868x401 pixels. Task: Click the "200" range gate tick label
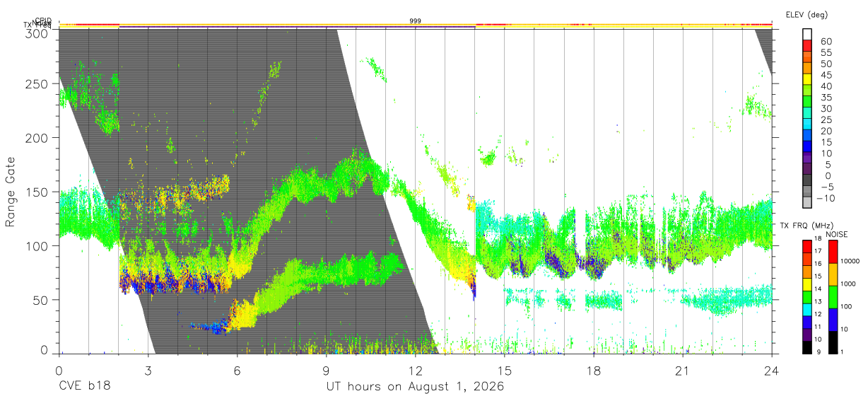click(x=36, y=137)
